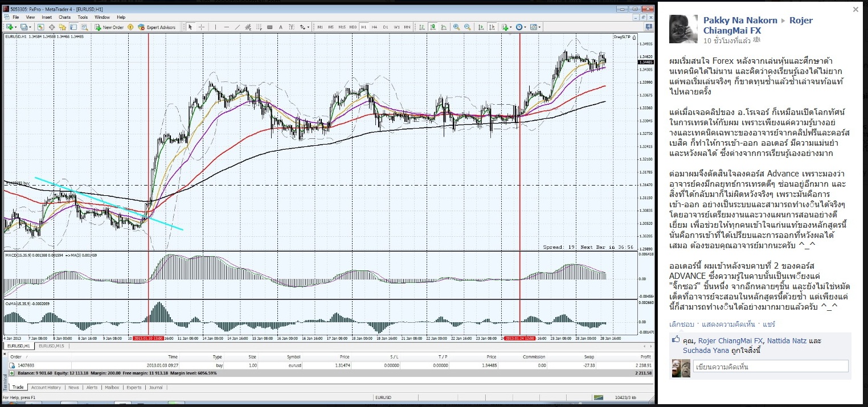Viewport: 868px width, 407px height.
Task: Open the Alerts terminal tab
Action: point(92,388)
